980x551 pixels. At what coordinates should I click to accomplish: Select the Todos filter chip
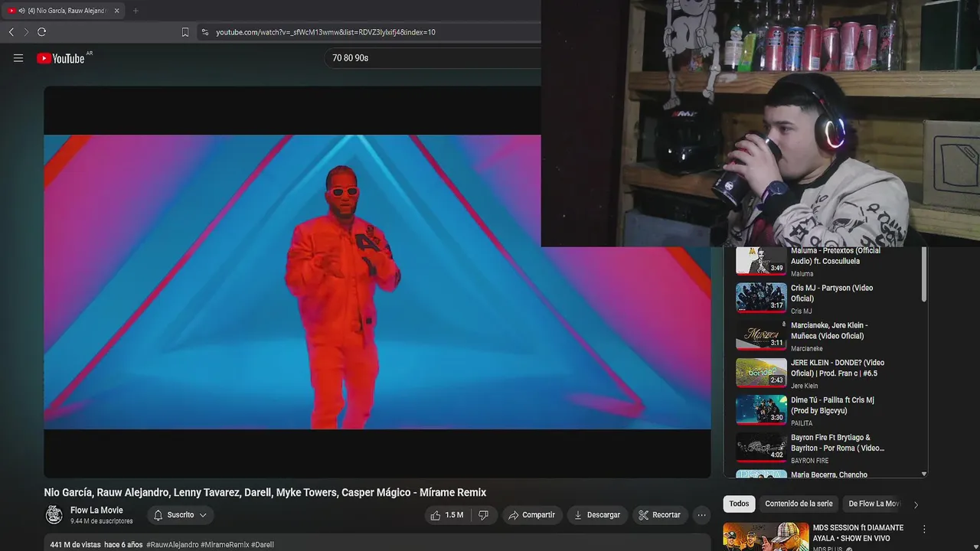click(x=739, y=504)
